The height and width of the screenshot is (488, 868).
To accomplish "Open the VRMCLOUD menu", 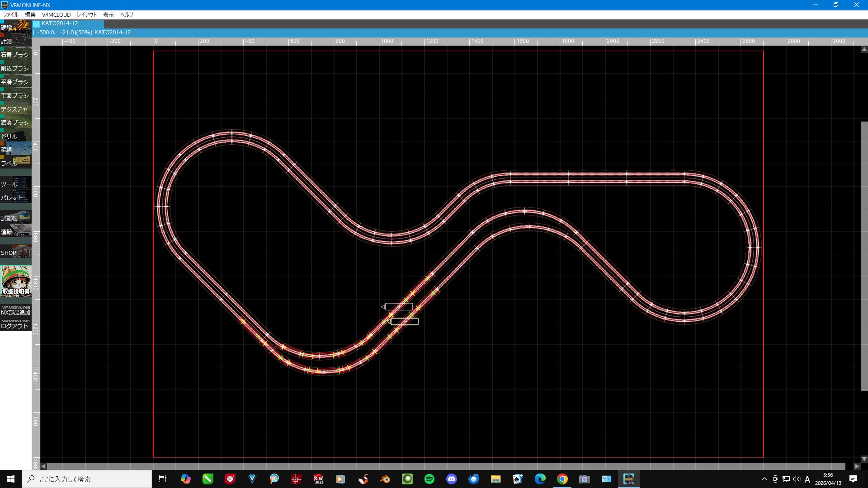I will click(x=57, y=14).
